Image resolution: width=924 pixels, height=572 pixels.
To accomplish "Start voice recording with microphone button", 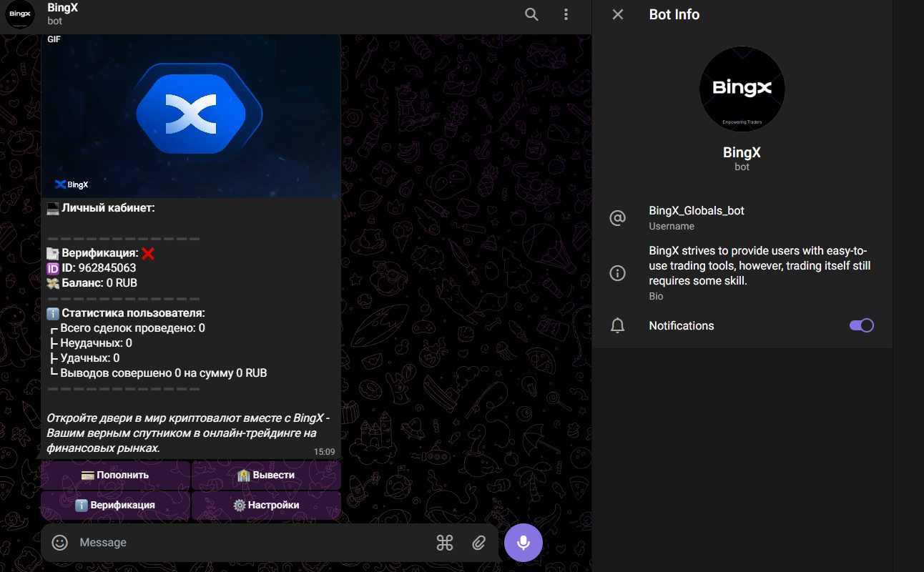I will click(x=524, y=543).
